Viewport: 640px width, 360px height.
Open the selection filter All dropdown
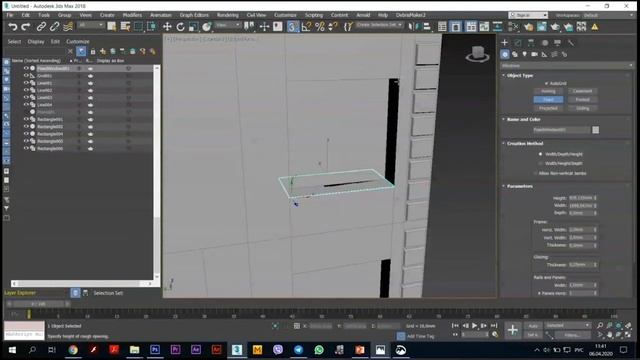tap(91, 25)
